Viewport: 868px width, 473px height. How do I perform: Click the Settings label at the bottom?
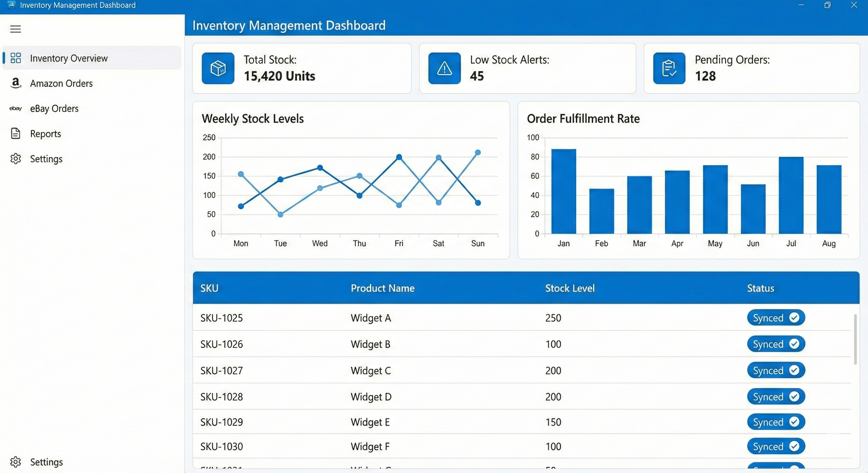(47, 462)
